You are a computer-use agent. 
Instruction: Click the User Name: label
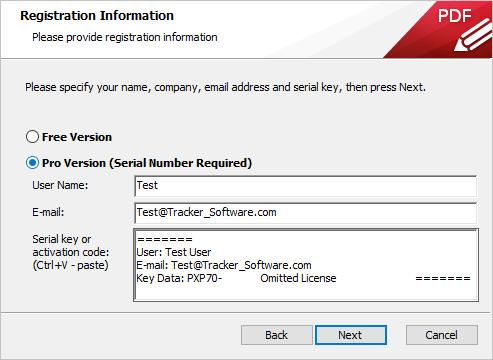click(60, 185)
